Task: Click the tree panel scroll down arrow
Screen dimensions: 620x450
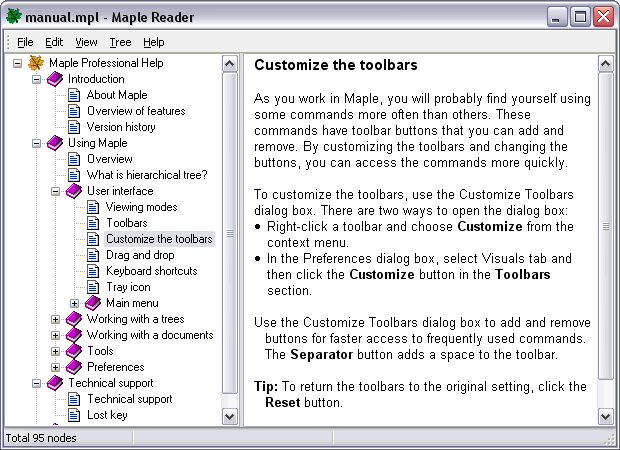Action: 230,416
